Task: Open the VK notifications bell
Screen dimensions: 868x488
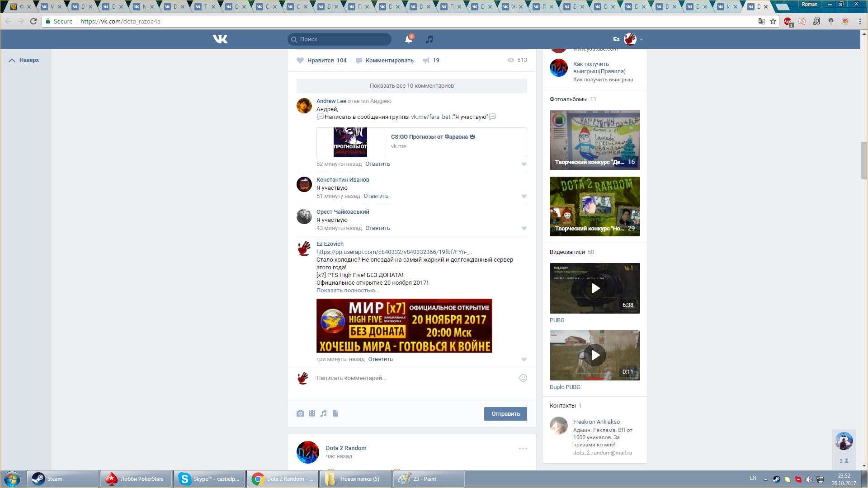Action: point(409,39)
